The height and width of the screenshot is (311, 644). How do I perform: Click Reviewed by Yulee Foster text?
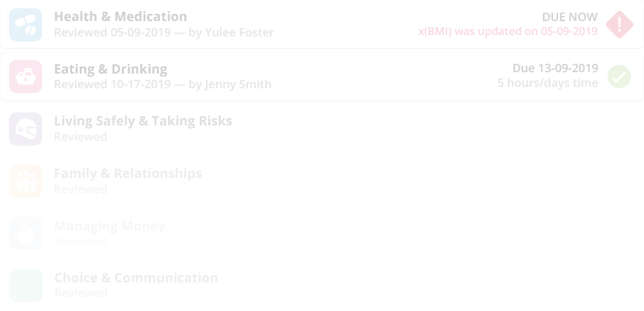tap(164, 32)
